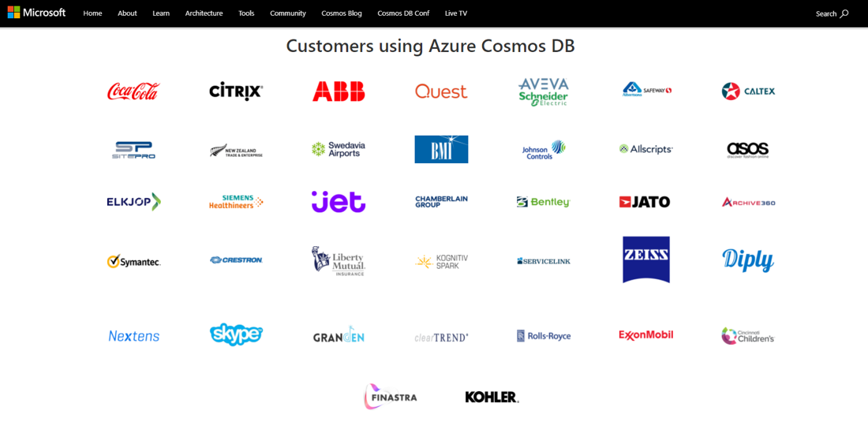Click the red ABB logo
This screenshot has height=433, width=868.
click(x=339, y=91)
